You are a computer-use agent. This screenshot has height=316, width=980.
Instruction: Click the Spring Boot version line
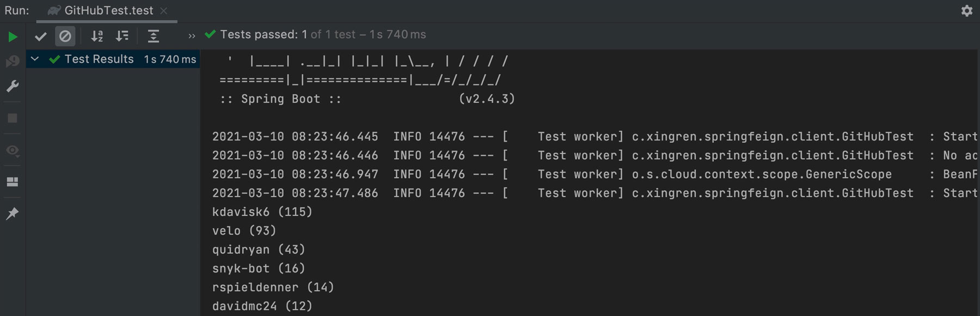tap(367, 99)
